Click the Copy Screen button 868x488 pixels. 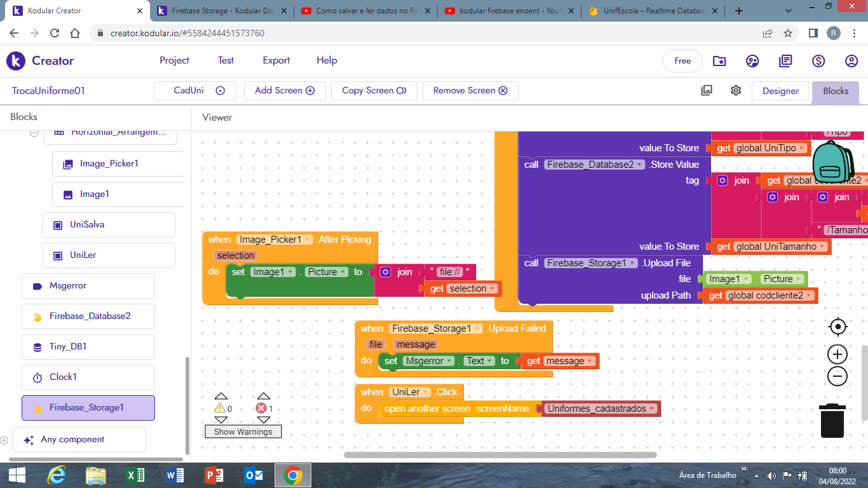[x=374, y=91]
